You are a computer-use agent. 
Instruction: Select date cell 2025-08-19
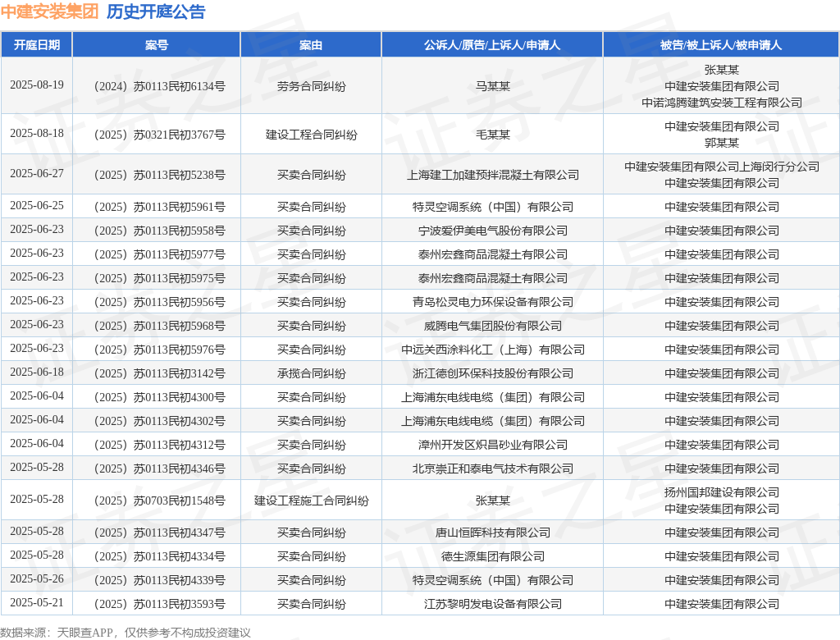click(x=36, y=85)
